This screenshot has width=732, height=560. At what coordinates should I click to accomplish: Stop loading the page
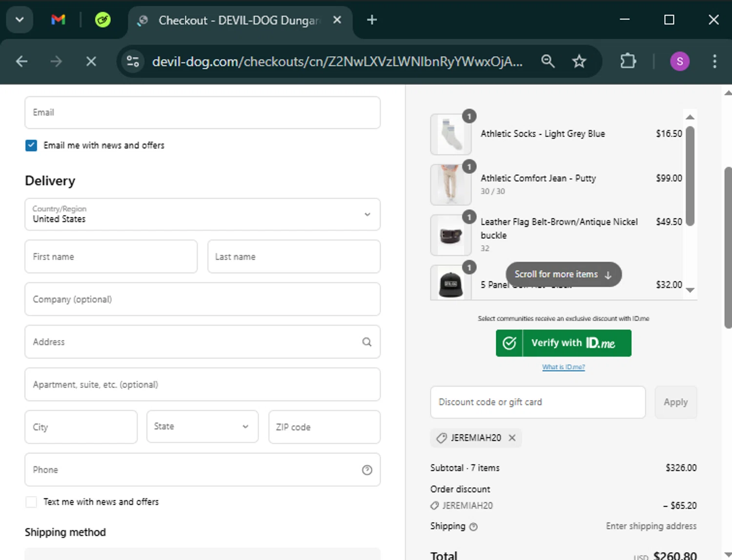pyautogui.click(x=91, y=61)
